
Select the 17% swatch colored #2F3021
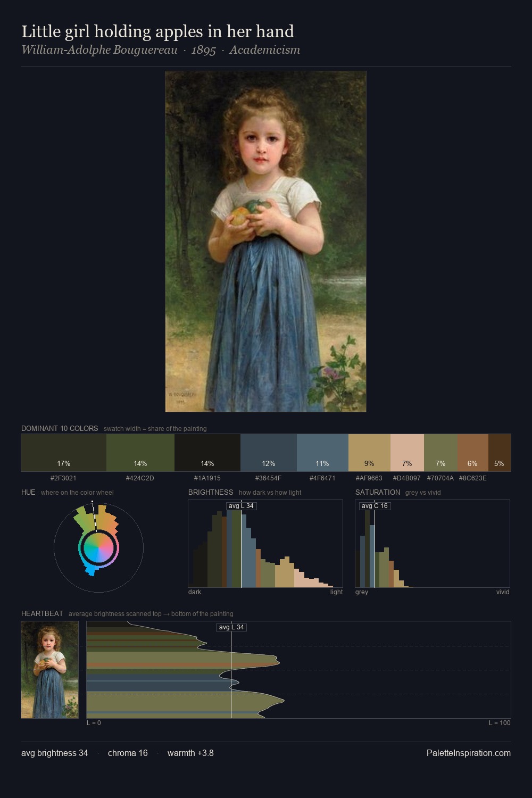tap(64, 453)
